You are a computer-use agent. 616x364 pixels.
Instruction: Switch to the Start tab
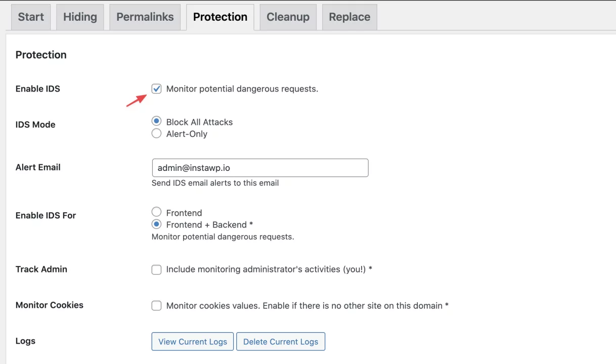pos(31,17)
